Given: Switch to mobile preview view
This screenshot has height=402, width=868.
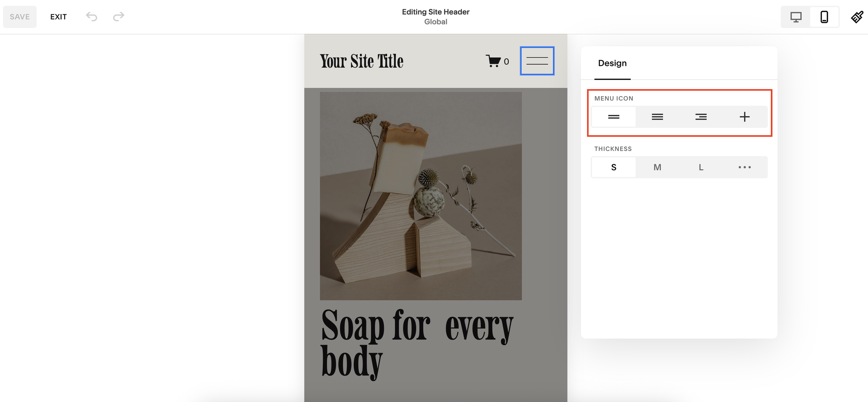Looking at the screenshot, I should pyautogui.click(x=824, y=17).
